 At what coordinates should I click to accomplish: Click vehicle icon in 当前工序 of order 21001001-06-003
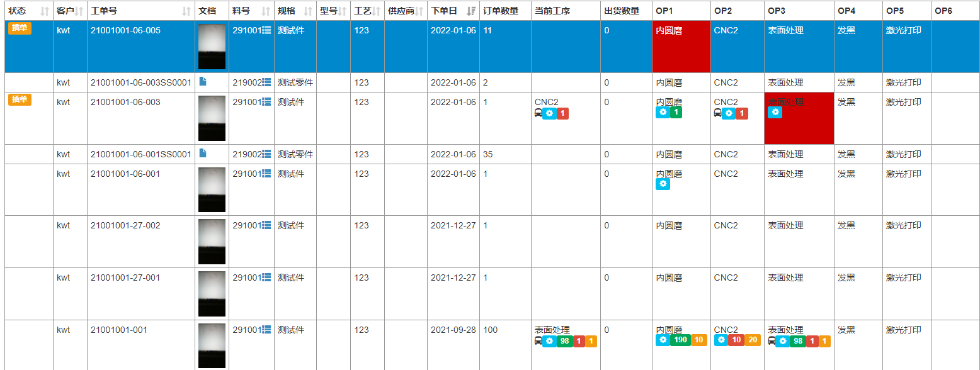click(x=538, y=113)
